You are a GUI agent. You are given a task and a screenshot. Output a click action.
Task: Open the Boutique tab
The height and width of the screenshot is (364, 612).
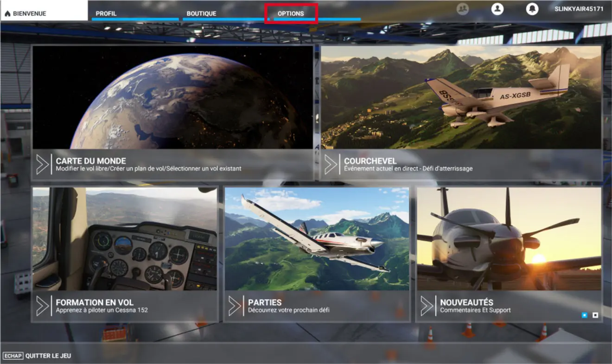click(226, 13)
